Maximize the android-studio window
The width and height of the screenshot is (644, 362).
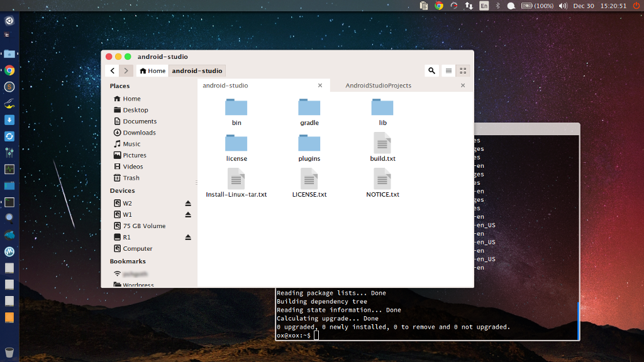(128, 57)
